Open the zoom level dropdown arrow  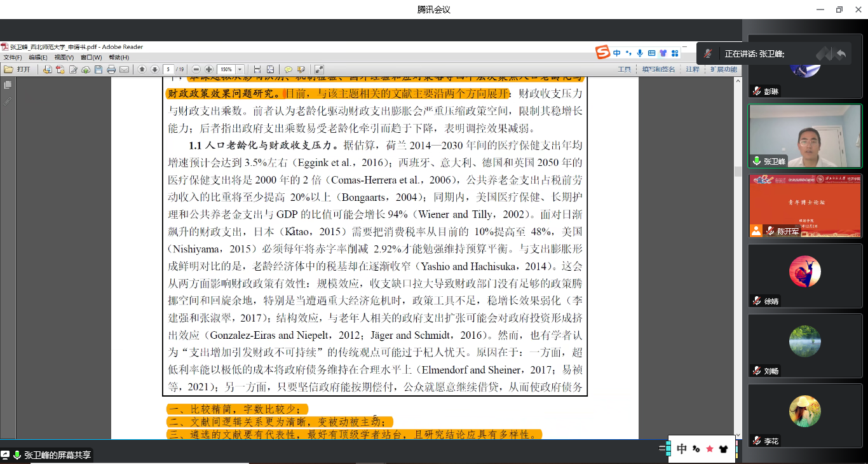click(240, 69)
